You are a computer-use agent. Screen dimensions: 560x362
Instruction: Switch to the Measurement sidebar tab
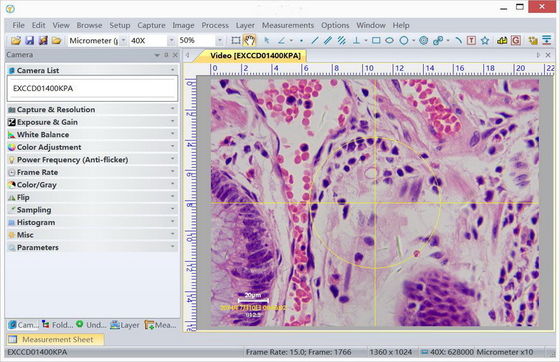click(160, 325)
